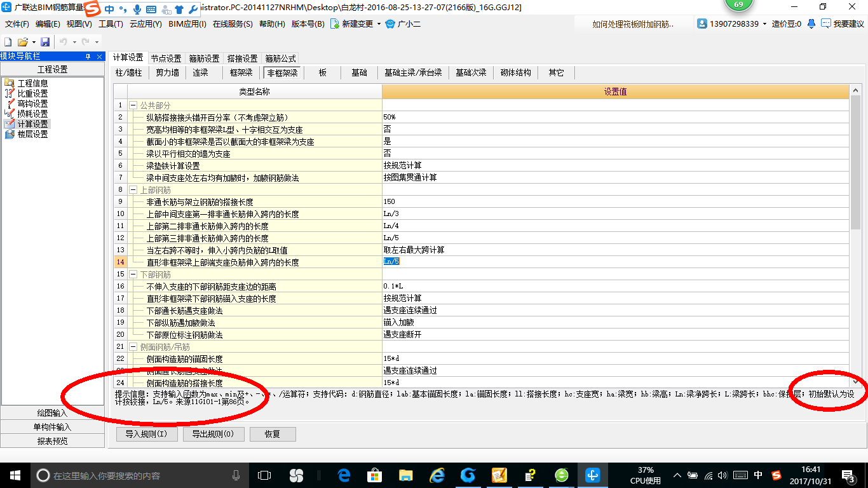
Task: Click the 我要建议 chat bubble icon
Action: [826, 24]
